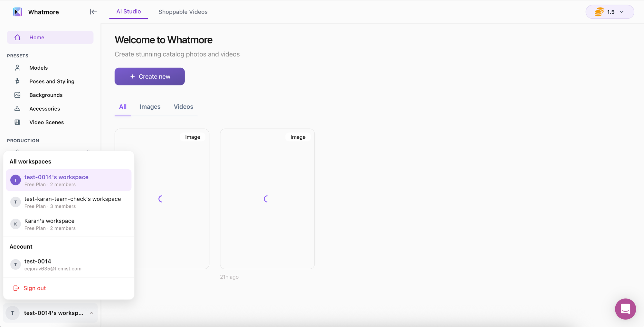644x327 pixels.
Task: Expand the 1.5 credits dropdown
Action: point(622,12)
